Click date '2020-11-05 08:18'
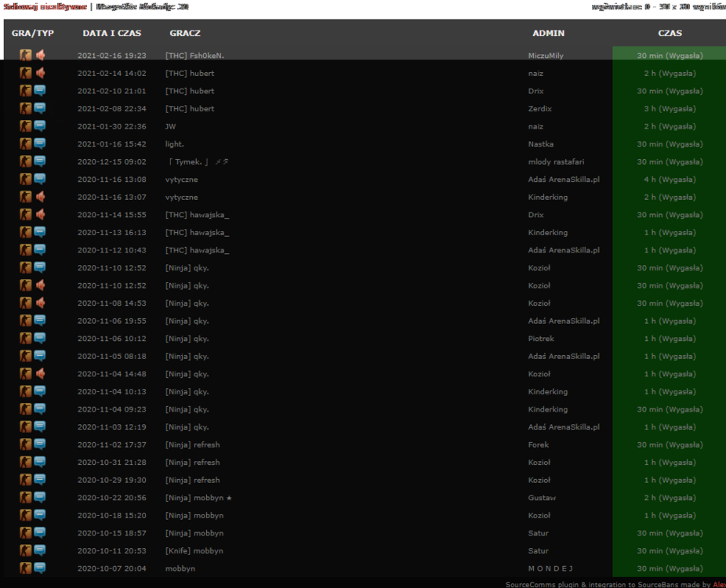The image size is (726, 588). click(111, 356)
